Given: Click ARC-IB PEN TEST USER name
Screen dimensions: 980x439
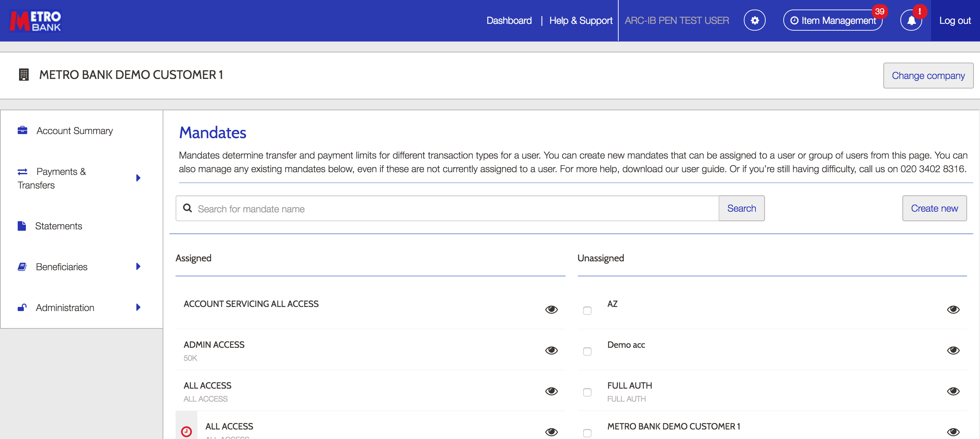Looking at the screenshot, I should click(677, 20).
